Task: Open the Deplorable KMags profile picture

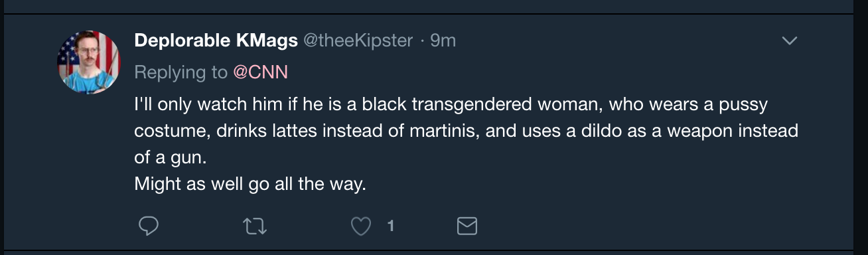Action: pos(89,62)
